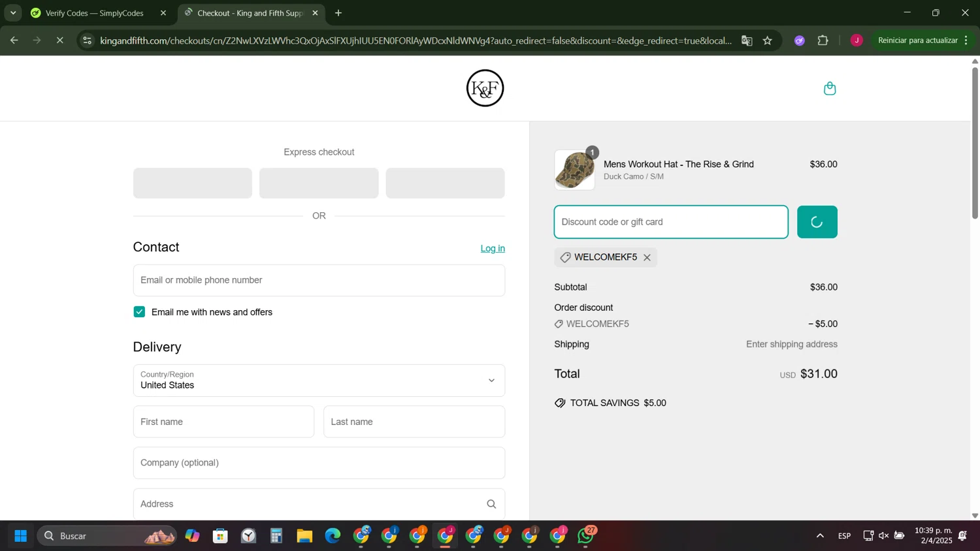This screenshot has width=980, height=551.
Task: Open the translate page icon
Action: click(747, 40)
